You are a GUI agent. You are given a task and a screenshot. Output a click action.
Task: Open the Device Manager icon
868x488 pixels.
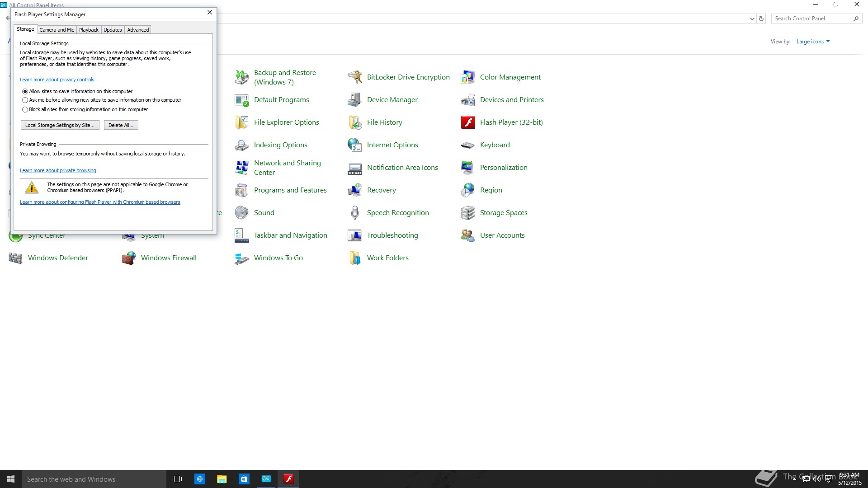[354, 100]
